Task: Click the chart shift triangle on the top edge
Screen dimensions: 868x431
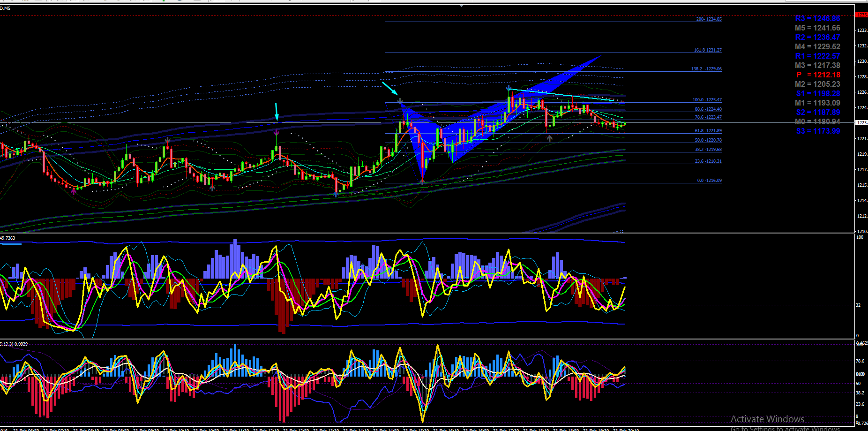Action: coord(462,6)
